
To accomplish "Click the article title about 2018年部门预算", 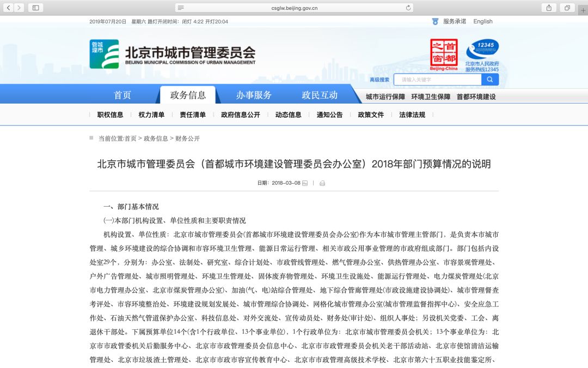I will pos(294,164).
